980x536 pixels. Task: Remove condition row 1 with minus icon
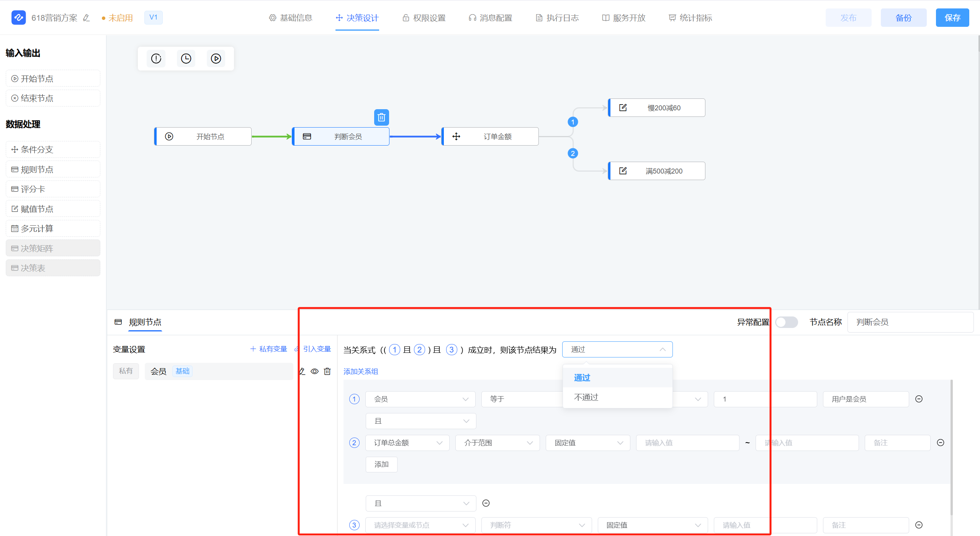918,399
